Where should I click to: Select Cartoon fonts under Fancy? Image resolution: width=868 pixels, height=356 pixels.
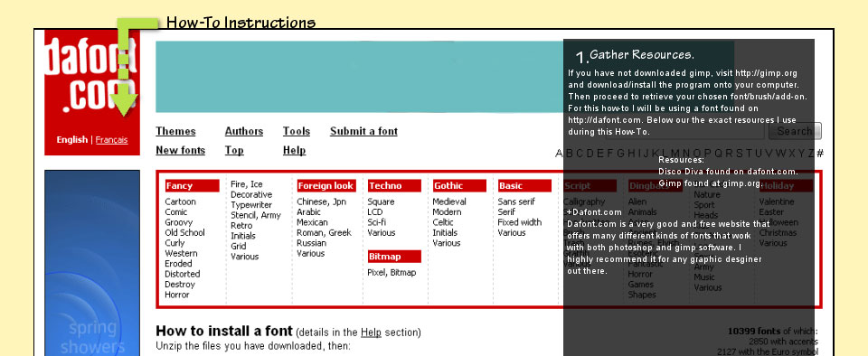[181, 201]
